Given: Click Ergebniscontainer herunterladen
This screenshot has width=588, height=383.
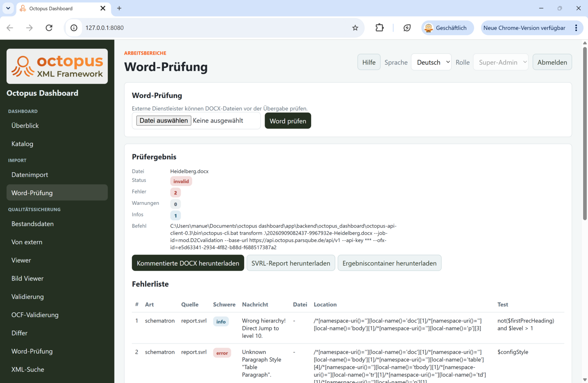Looking at the screenshot, I should 389,263.
